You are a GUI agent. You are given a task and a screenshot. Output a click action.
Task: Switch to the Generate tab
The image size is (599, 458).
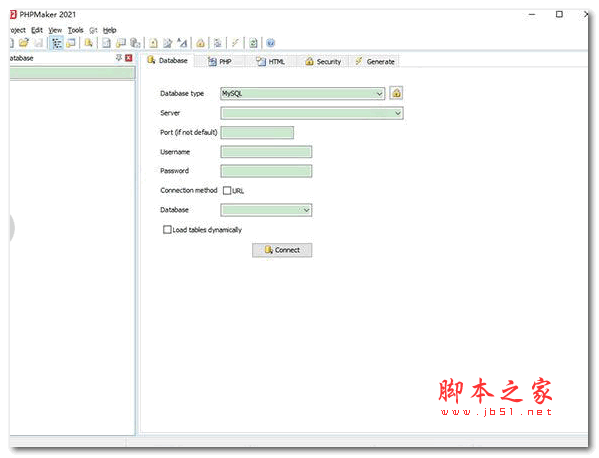pyautogui.click(x=375, y=61)
